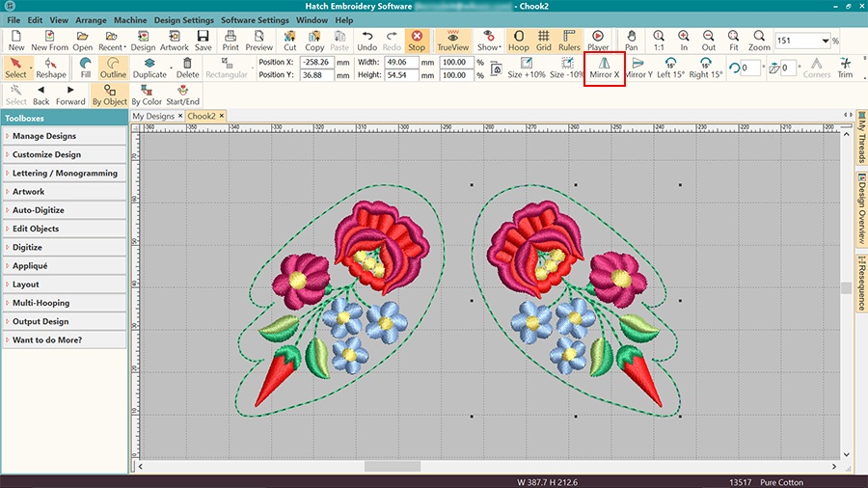
Task: Switch to the My Designs tab
Action: pos(153,116)
